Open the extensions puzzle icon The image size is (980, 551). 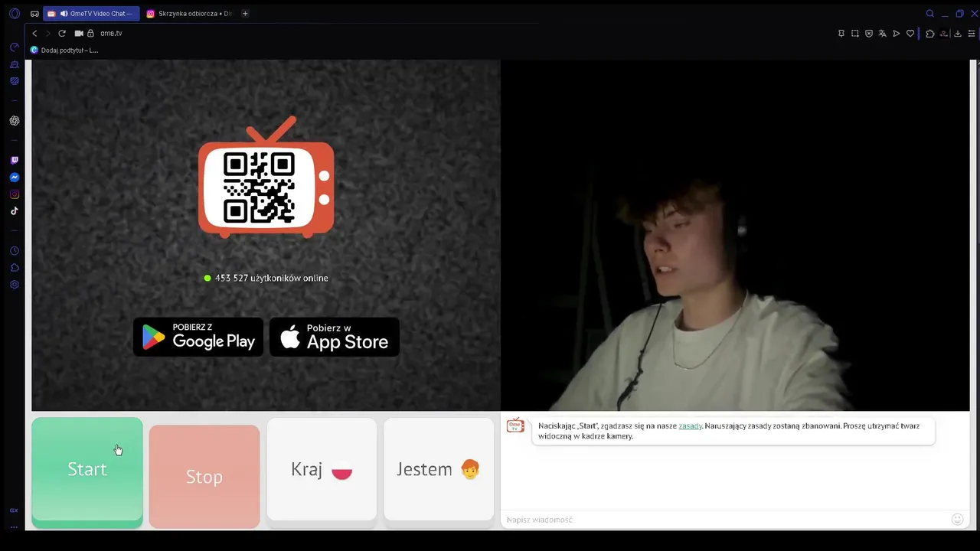coord(929,34)
